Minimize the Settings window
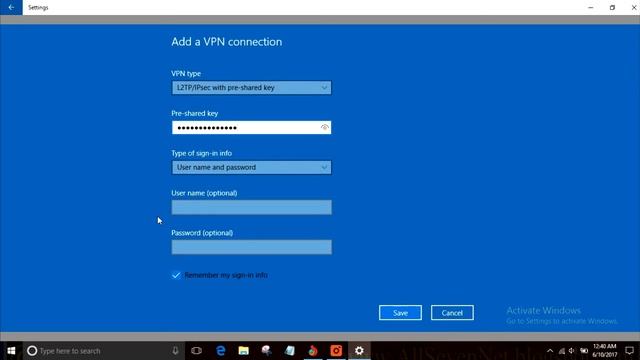Image resolution: width=640 pixels, height=360 pixels. (591, 7)
